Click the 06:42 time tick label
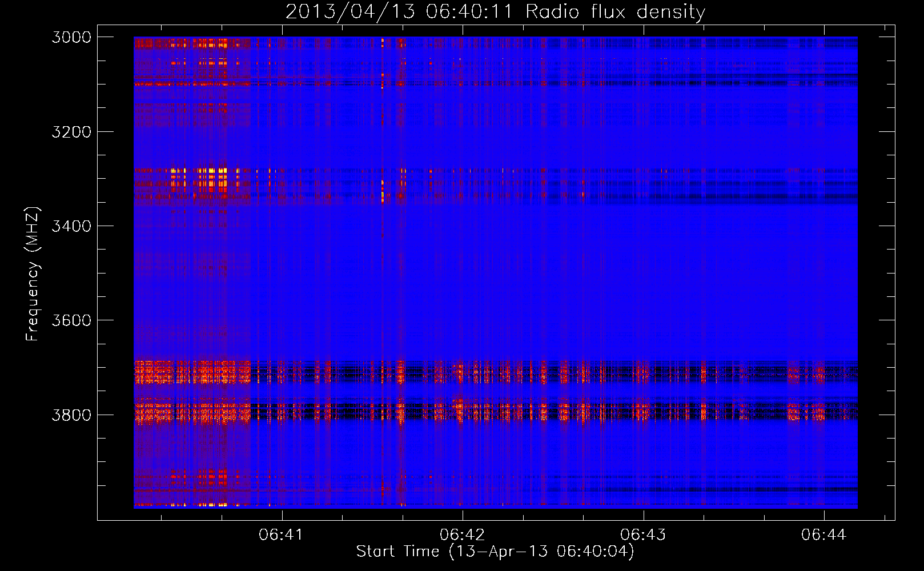This screenshot has height=571, width=924. [x=462, y=534]
